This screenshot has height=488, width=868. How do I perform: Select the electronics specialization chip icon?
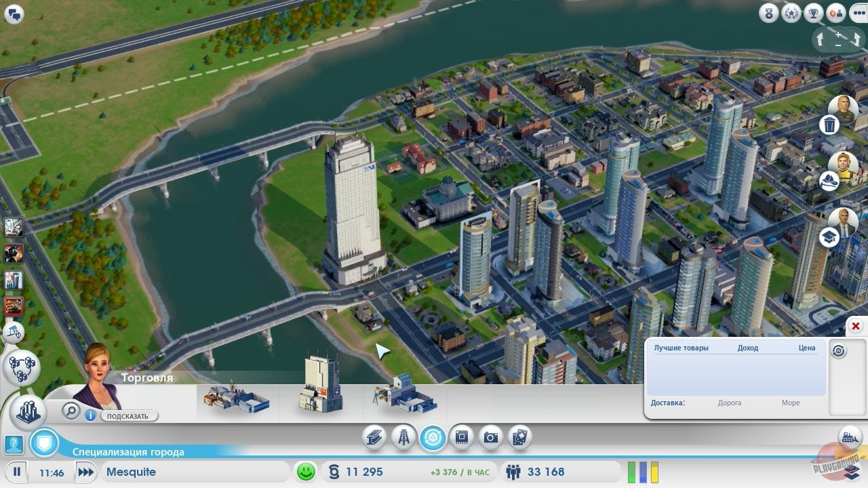pyautogui.click(x=462, y=438)
